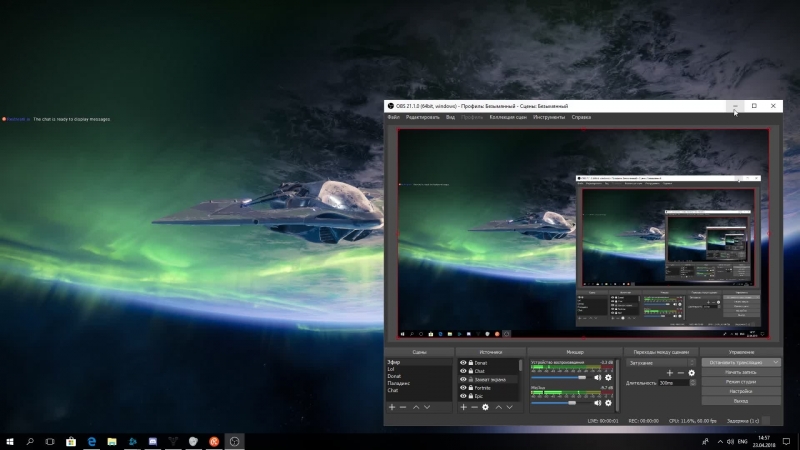
Task: Open the taskbar clock showing 14:57
Action: (764, 441)
